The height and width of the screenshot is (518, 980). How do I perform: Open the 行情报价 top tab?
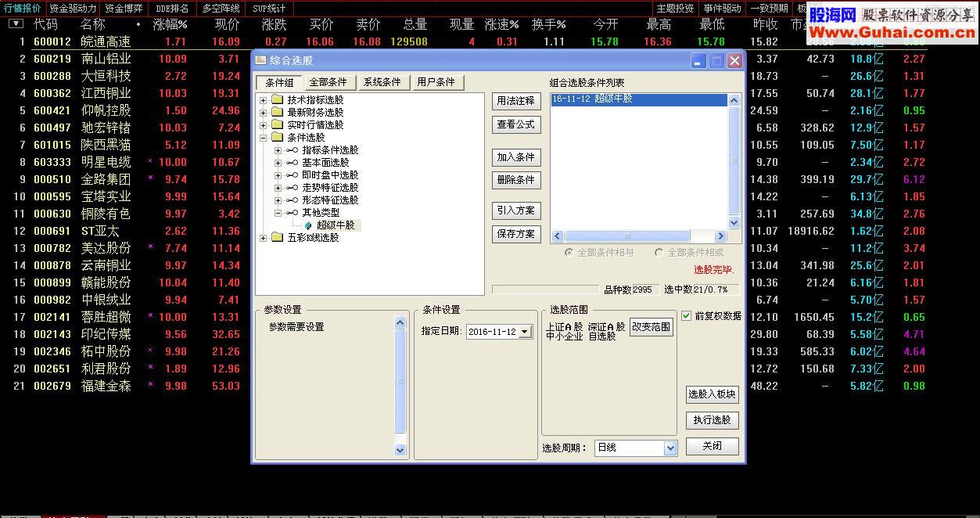[x=23, y=9]
